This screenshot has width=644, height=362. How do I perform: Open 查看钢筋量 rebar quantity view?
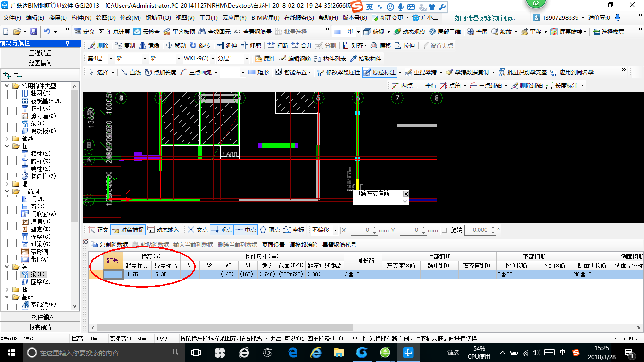[x=253, y=32]
